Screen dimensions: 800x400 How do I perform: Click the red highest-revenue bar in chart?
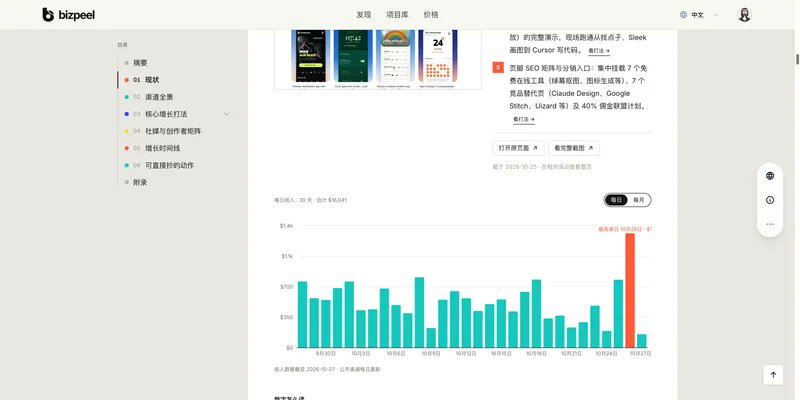(630, 290)
